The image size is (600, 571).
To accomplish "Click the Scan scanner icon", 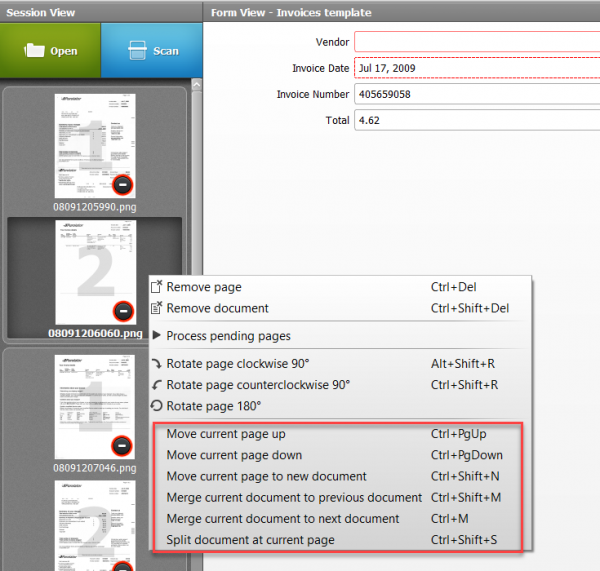I will (137, 51).
